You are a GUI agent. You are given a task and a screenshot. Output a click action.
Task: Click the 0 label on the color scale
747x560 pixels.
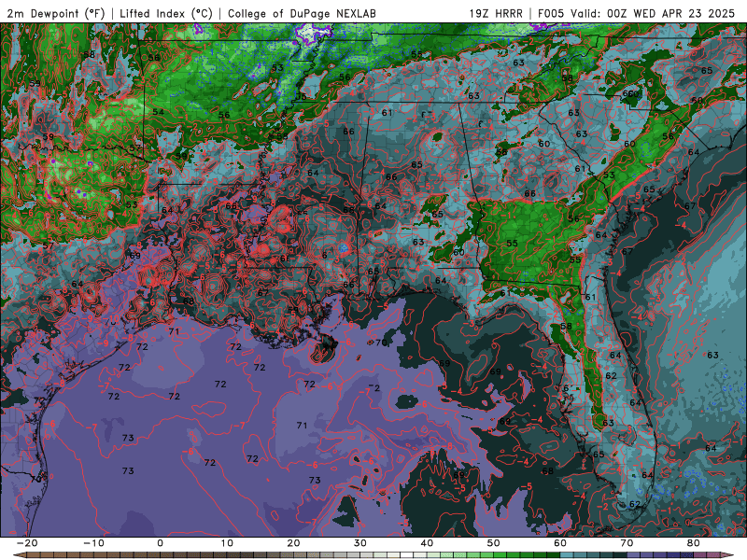coord(160,543)
